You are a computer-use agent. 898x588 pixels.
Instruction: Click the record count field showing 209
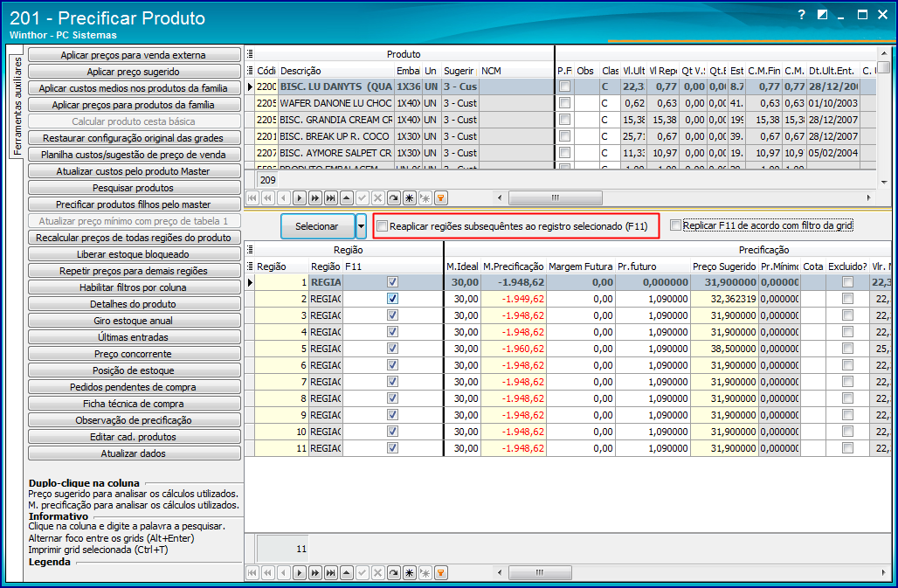click(x=268, y=180)
